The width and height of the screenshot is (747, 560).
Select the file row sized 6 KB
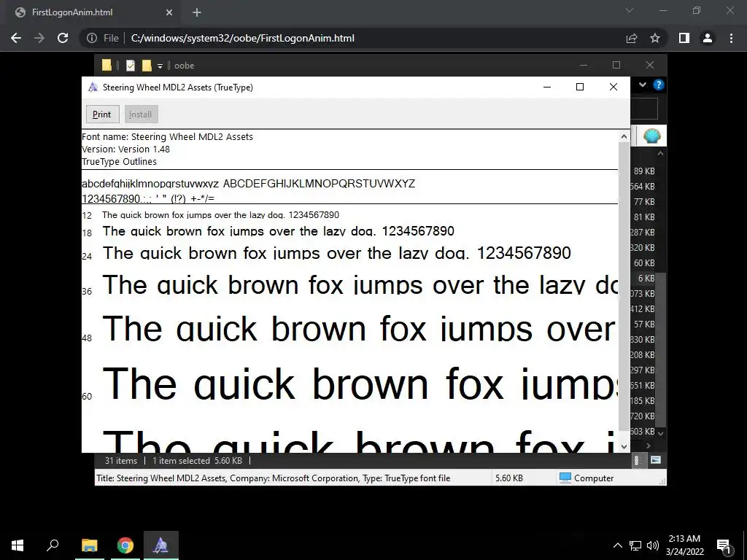(643, 278)
